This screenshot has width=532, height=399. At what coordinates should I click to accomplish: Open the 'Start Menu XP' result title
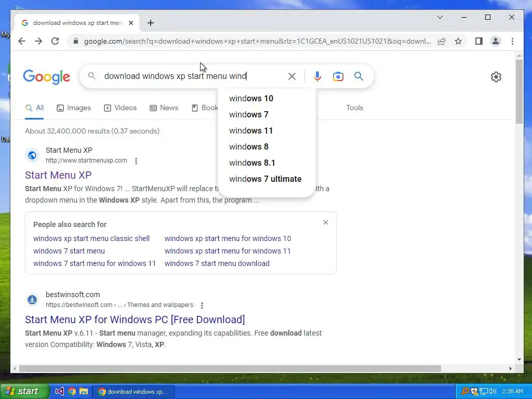pyautogui.click(x=58, y=175)
